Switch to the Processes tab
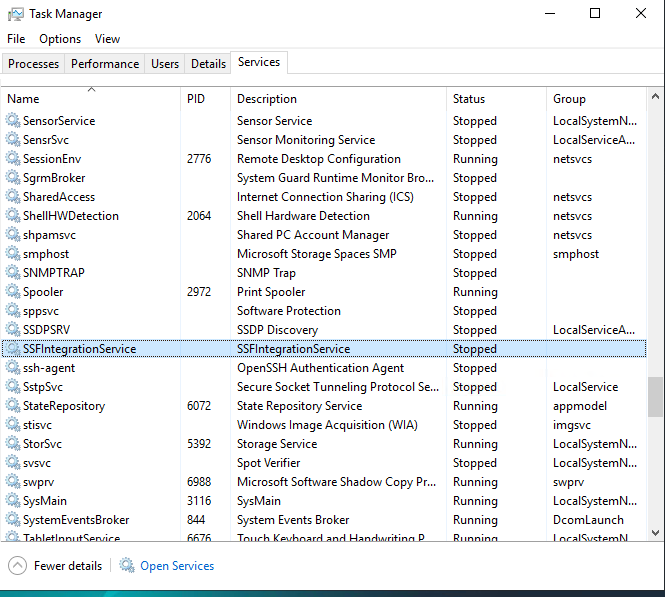The width and height of the screenshot is (665, 597). [x=33, y=64]
